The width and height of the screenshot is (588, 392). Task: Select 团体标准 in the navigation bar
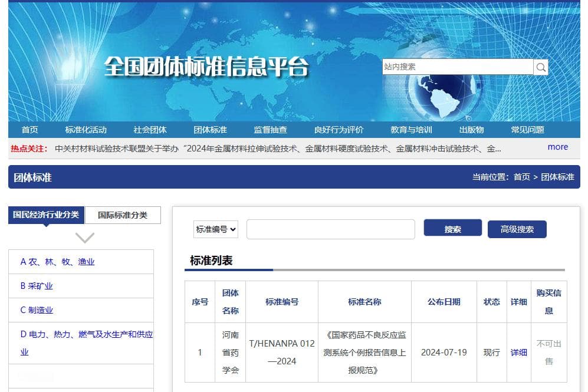211,130
